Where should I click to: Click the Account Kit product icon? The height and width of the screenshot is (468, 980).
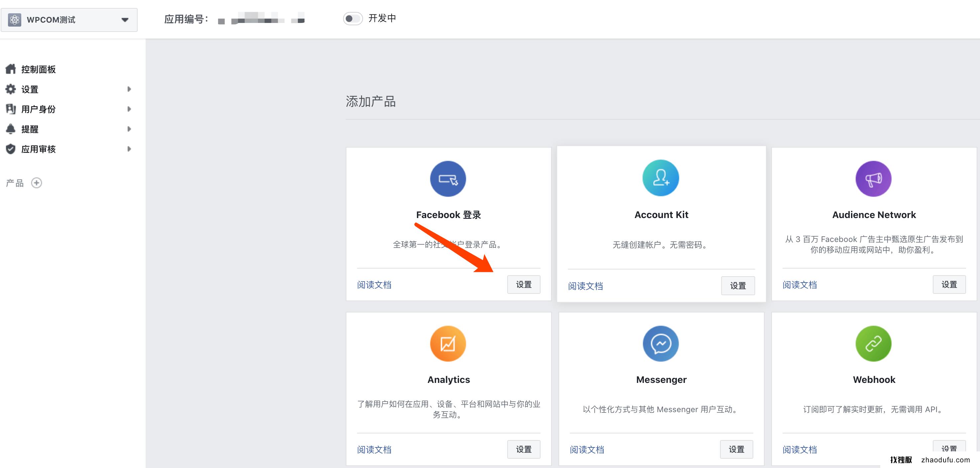(661, 178)
